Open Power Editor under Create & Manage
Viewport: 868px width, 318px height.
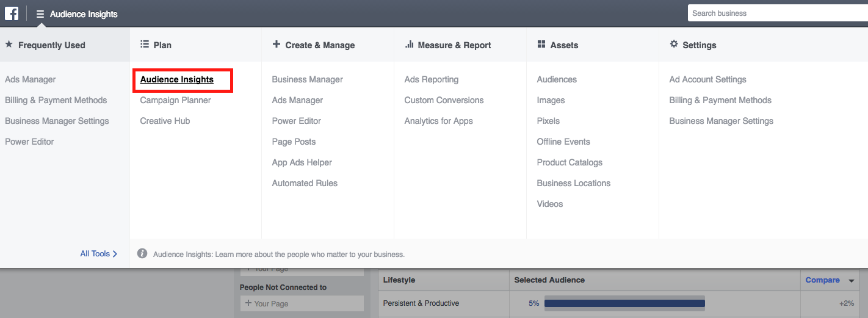tap(296, 121)
